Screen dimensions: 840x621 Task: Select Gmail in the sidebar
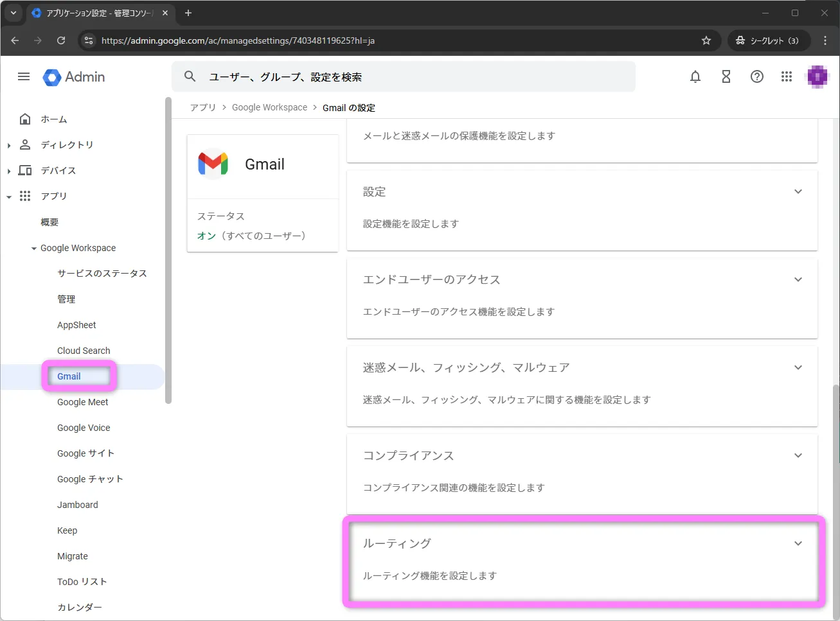pos(69,376)
